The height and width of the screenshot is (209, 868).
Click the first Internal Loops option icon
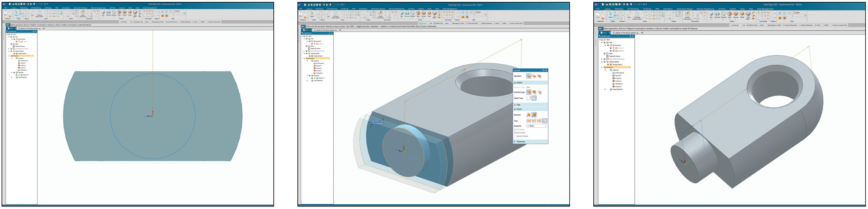[529, 92]
